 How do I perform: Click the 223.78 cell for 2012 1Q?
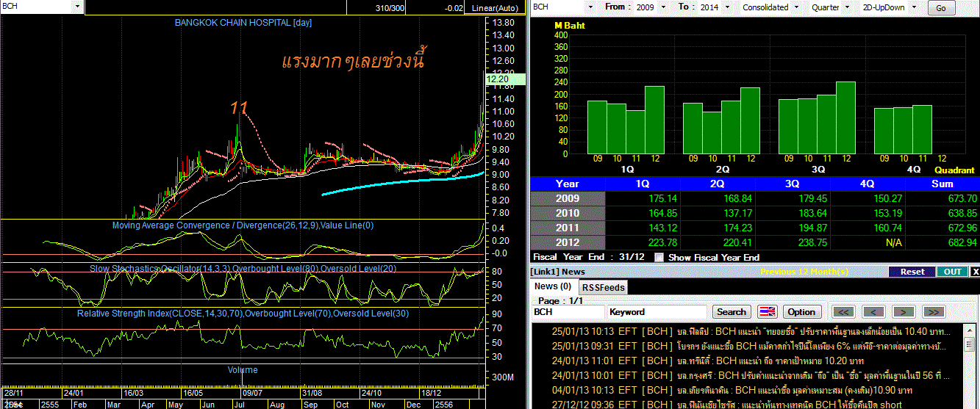pyautogui.click(x=643, y=242)
